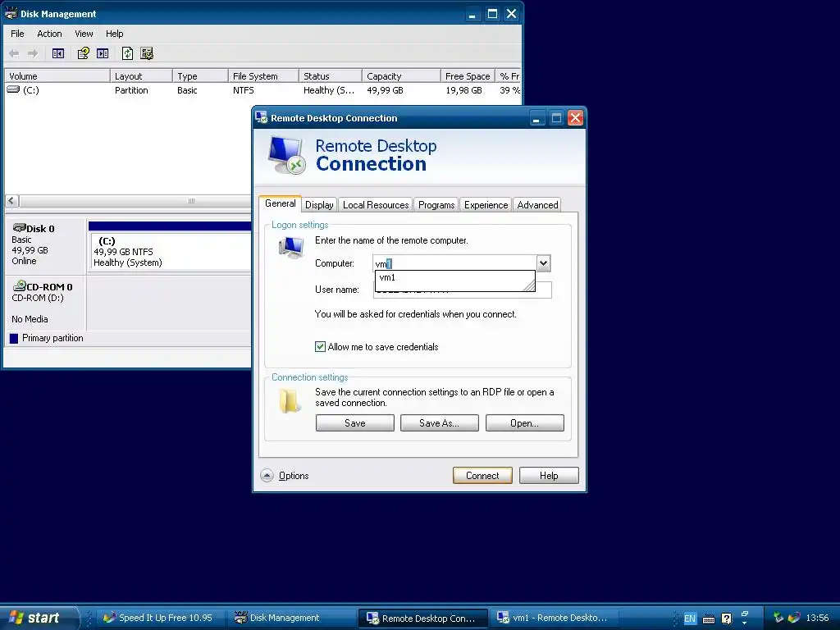This screenshot has height=630, width=840.
Task: Switch to Speed It Up Free taskbar button
Action: coord(162,619)
